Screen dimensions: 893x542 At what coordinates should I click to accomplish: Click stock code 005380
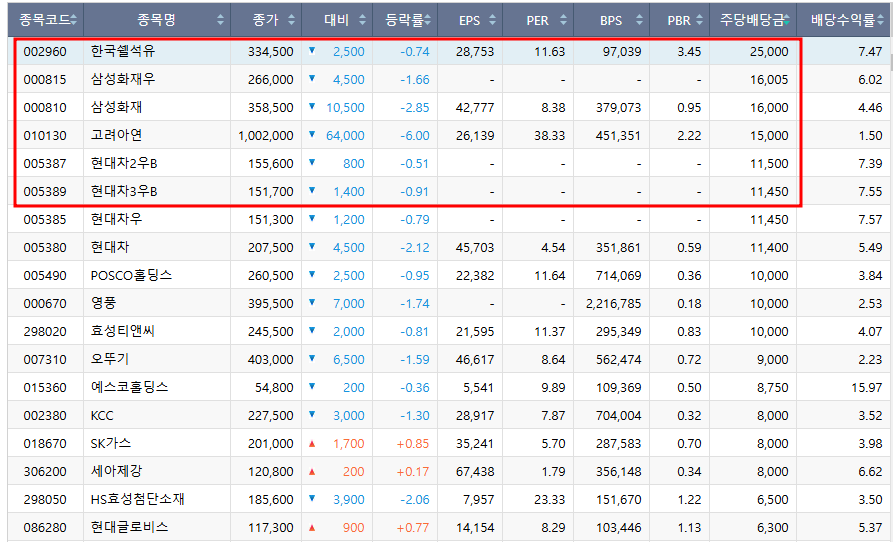45,248
